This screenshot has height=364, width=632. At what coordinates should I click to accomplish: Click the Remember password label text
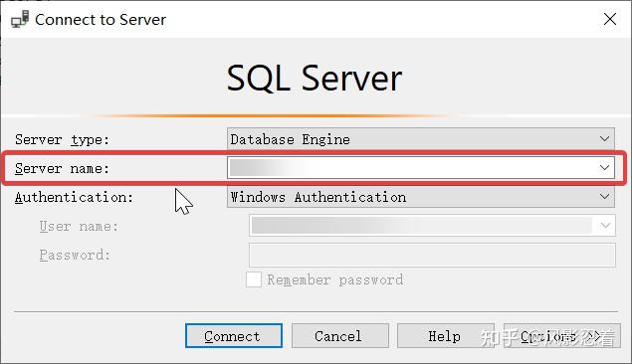[x=335, y=279]
